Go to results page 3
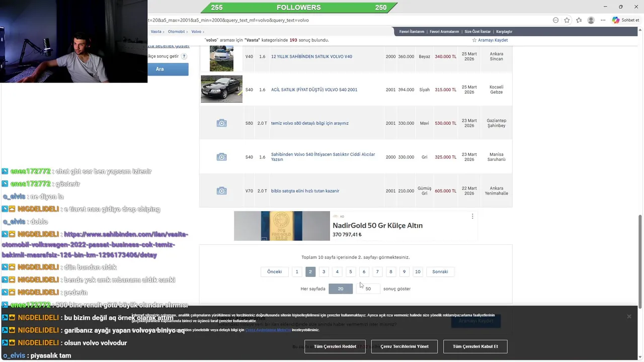The image size is (644, 362). tap(324, 271)
